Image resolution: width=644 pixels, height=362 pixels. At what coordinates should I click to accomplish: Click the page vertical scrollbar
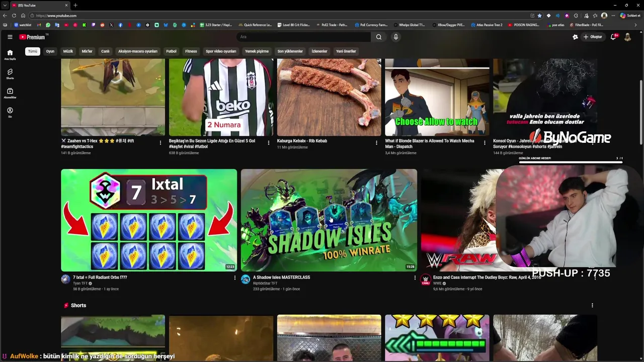pyautogui.click(x=640, y=113)
